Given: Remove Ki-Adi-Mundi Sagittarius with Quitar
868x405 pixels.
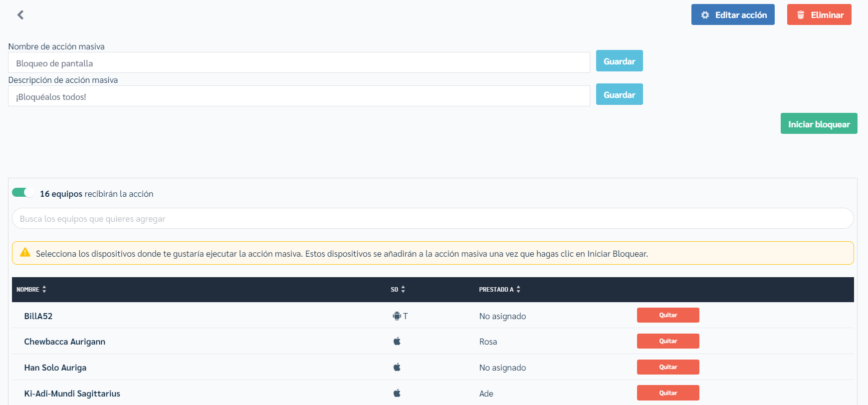Looking at the screenshot, I should click(668, 393).
